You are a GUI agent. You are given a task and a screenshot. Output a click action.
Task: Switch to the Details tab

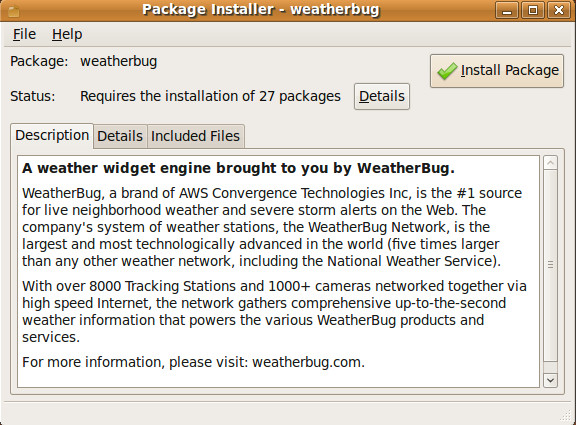pyautogui.click(x=120, y=136)
